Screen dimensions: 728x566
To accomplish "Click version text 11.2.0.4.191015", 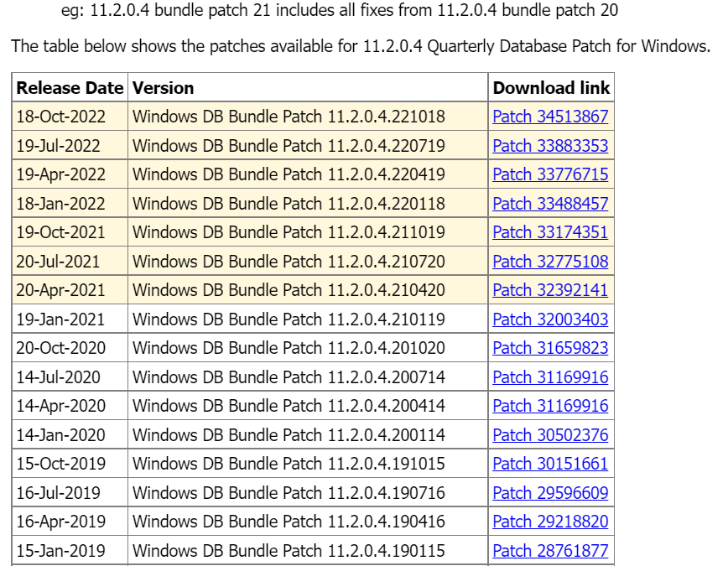I will [387, 464].
